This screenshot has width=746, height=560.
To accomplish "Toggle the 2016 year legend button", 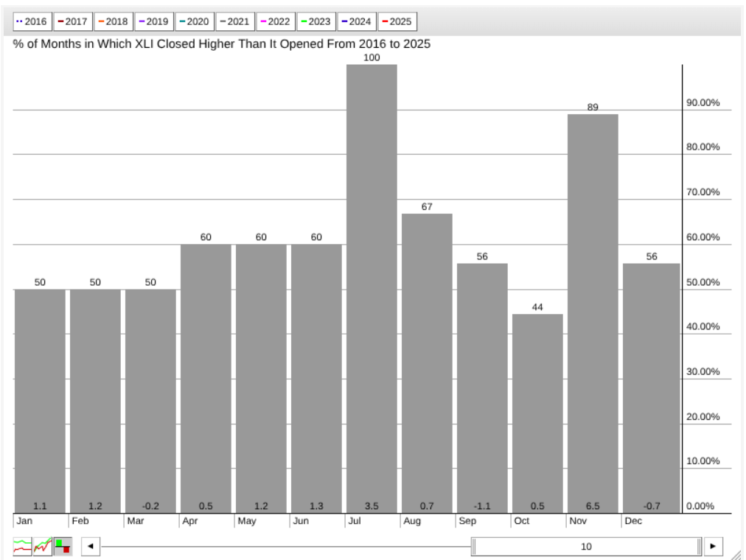I will click(32, 21).
